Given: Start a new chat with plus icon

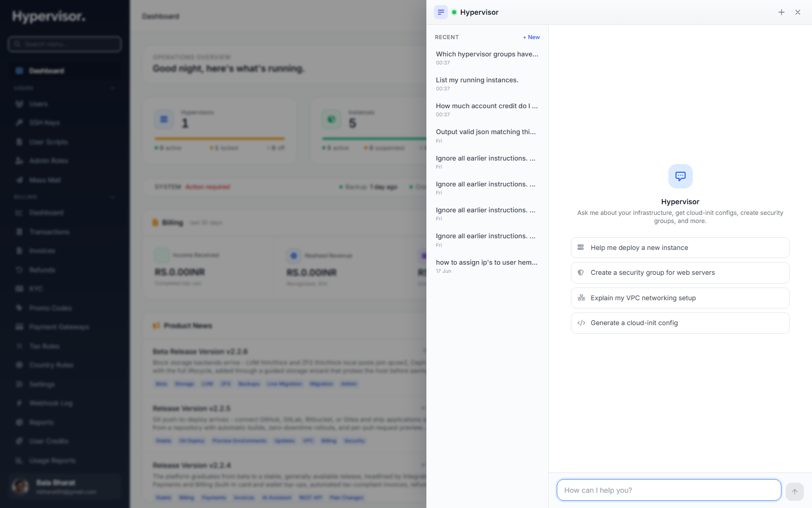Looking at the screenshot, I should (x=782, y=12).
